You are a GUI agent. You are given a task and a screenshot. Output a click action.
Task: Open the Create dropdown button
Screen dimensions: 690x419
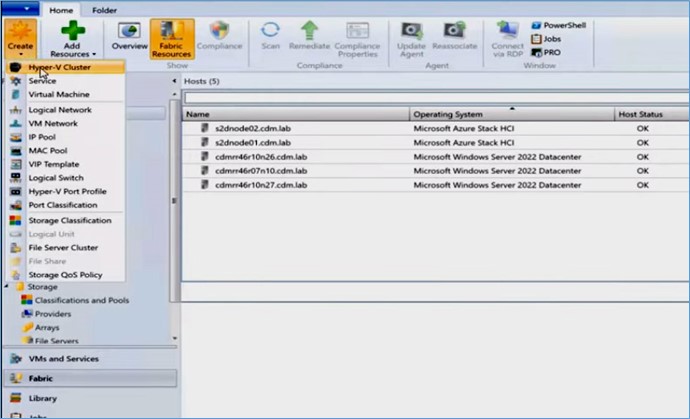pos(20,39)
